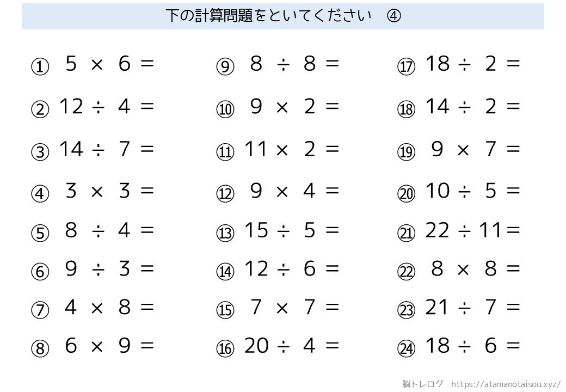Click the circled number 8 marker
Viewport: 566px width, 392px height.
[x=40, y=348]
